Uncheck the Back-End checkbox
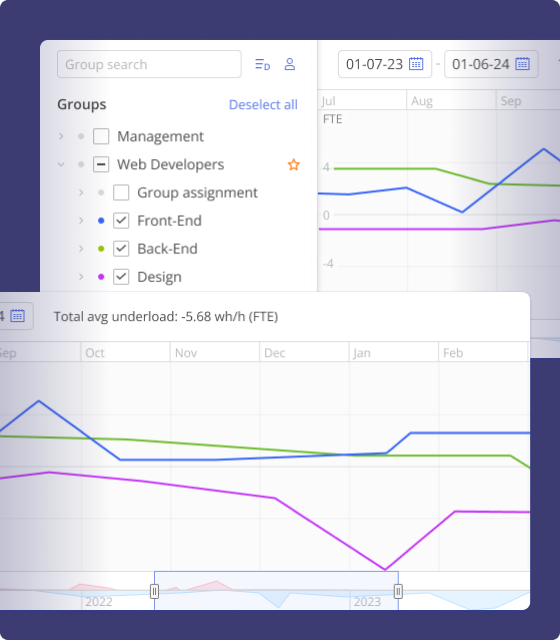Image resolution: width=560 pixels, height=640 pixels. 121,249
